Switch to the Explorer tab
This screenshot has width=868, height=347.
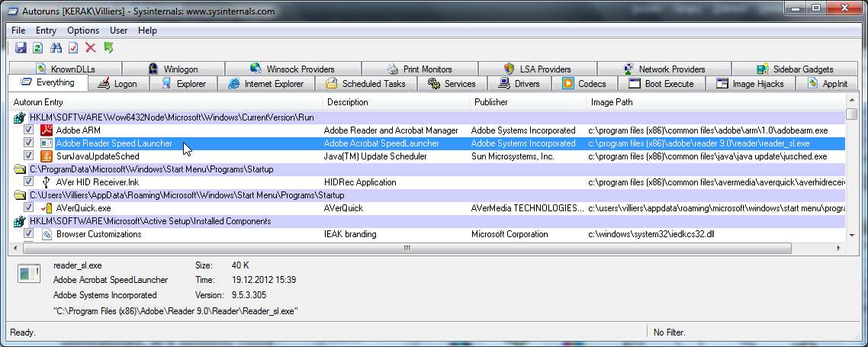click(x=185, y=84)
